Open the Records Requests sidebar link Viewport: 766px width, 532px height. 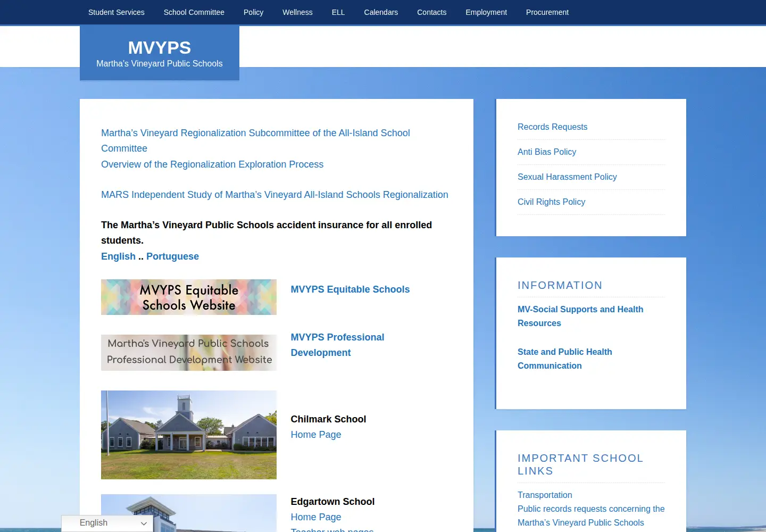pyautogui.click(x=552, y=127)
